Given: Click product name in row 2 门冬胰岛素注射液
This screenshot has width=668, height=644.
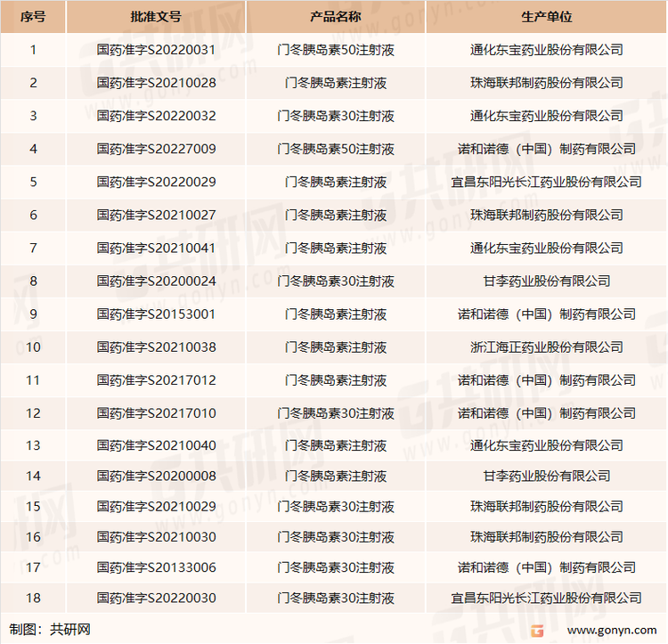Looking at the screenshot, I should (336, 83).
